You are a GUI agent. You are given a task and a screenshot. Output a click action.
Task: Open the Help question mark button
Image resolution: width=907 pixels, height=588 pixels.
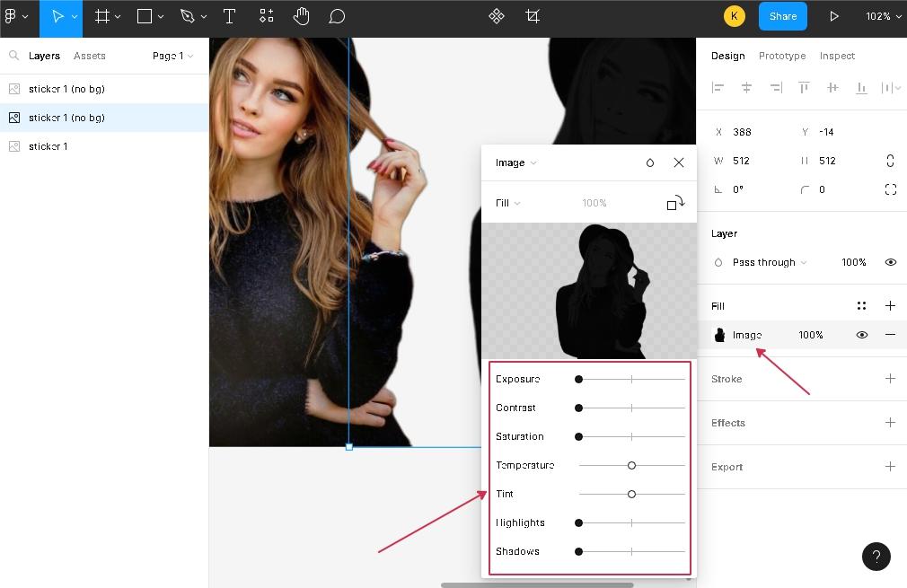[x=876, y=557]
